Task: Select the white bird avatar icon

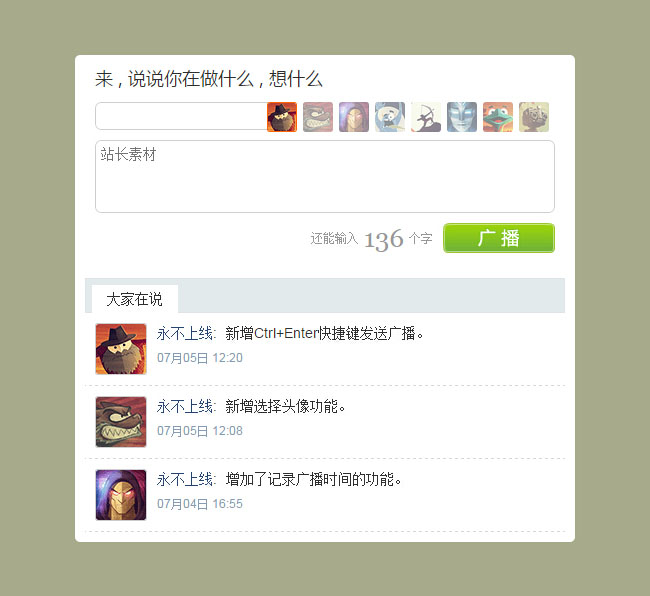Action: pyautogui.click(x=390, y=117)
